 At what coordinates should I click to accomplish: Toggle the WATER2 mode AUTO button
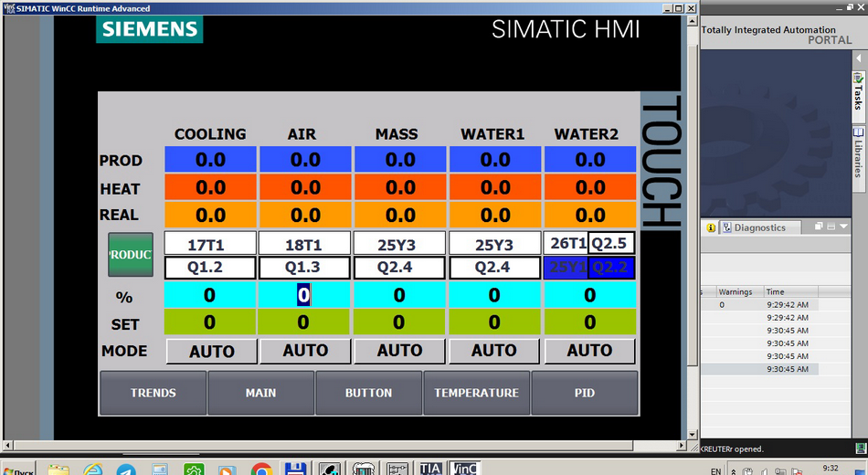[x=589, y=351]
